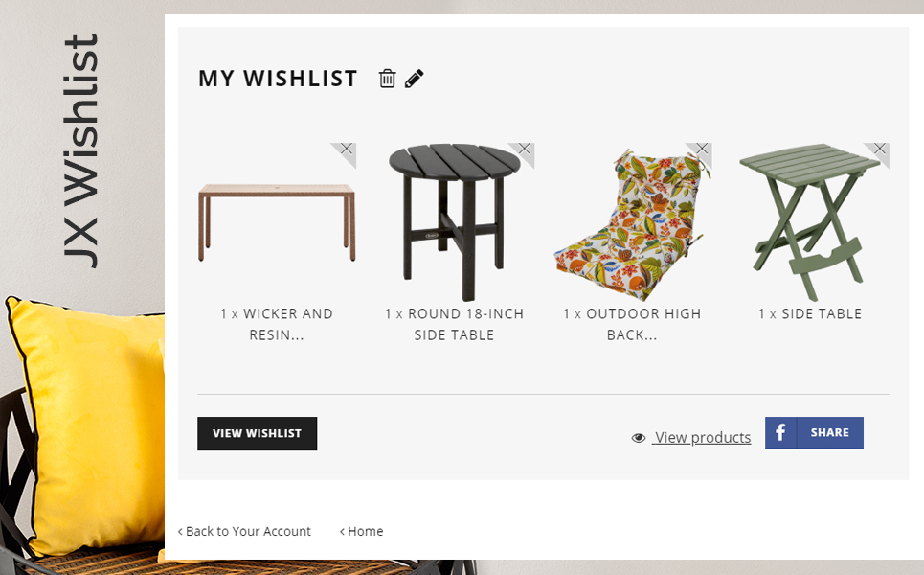Screen dimensions: 924x575
Task: Remove the green Side Table item
Action: [x=880, y=149]
